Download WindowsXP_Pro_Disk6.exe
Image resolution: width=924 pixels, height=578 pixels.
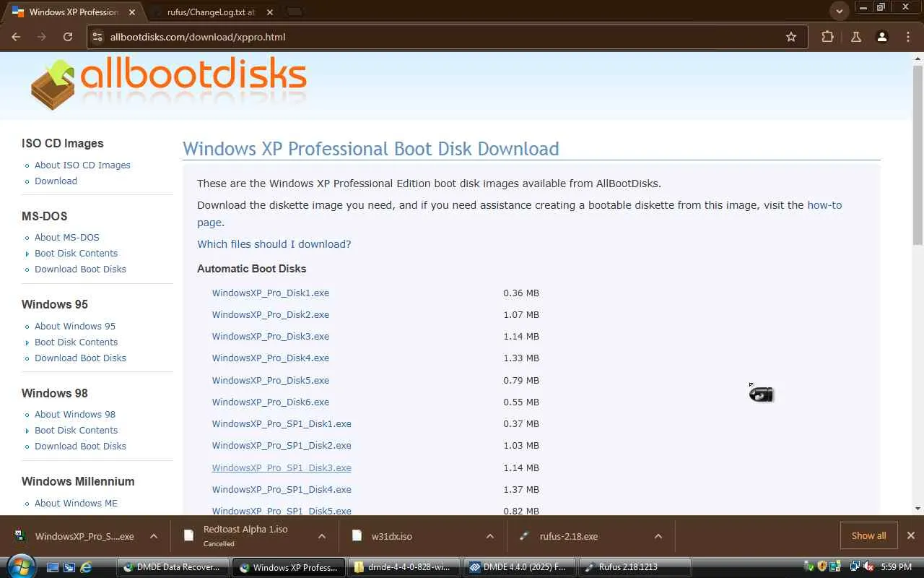pos(271,402)
